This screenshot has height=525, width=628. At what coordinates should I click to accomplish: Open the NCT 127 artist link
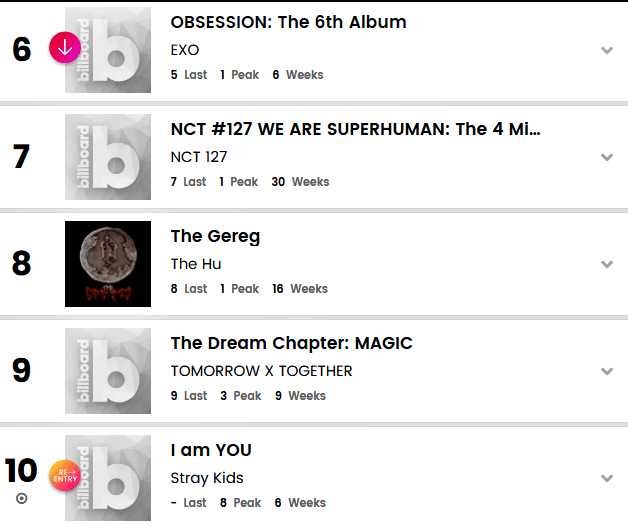coord(199,157)
